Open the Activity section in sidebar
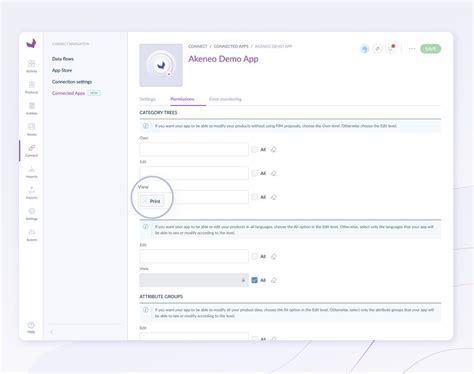The width and height of the screenshot is (474, 374). (32, 66)
